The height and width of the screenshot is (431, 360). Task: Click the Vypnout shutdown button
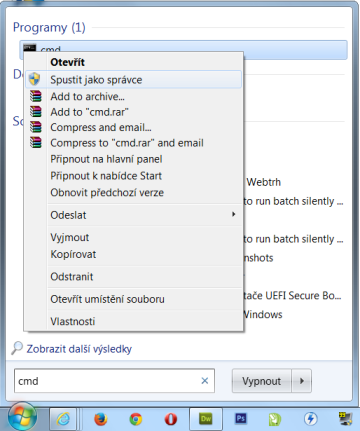[x=261, y=381]
